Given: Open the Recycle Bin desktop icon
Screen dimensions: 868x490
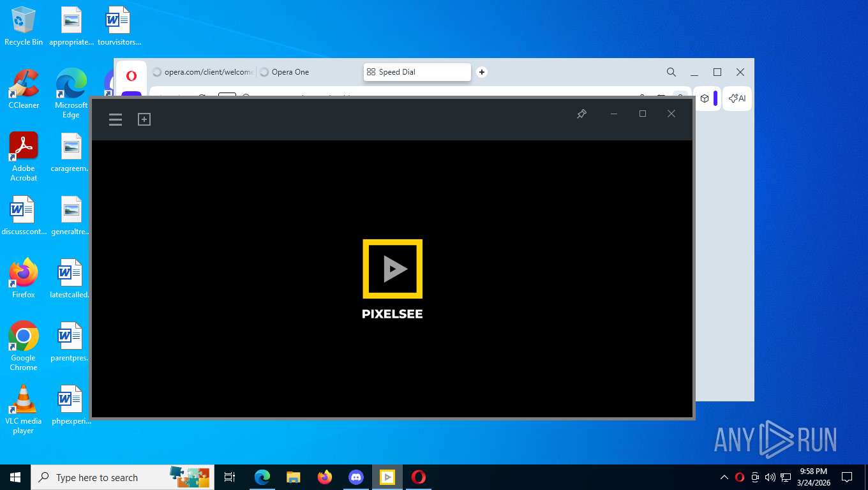Looking at the screenshot, I should [x=24, y=26].
